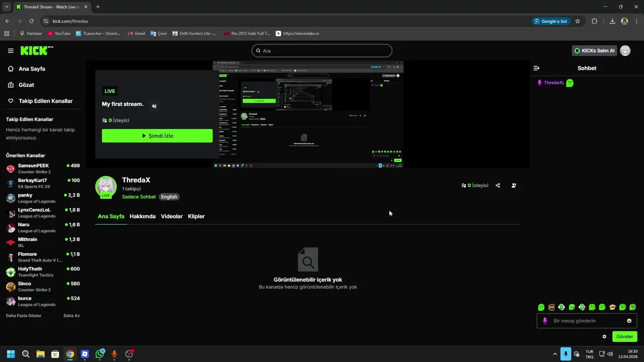
Task: Open ThredaX channel avatar
Action: (x=106, y=187)
